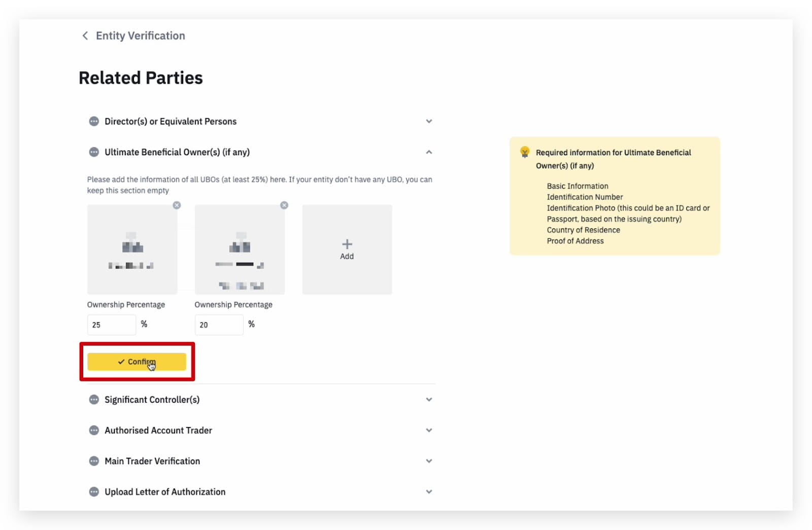Expand Upload Letter of Authorization chevron

[429, 492]
